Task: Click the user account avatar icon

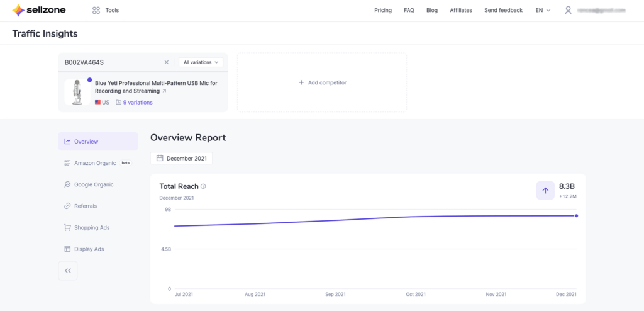Action: click(x=568, y=10)
